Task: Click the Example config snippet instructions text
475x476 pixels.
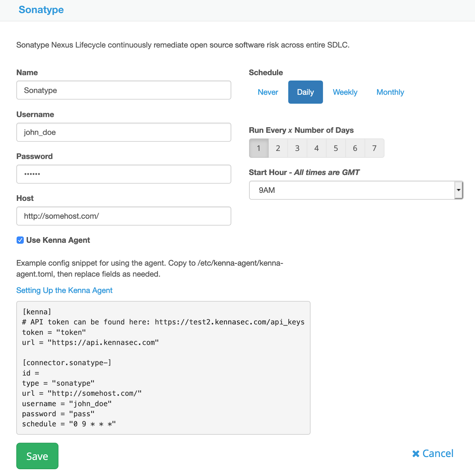Action: (x=150, y=268)
